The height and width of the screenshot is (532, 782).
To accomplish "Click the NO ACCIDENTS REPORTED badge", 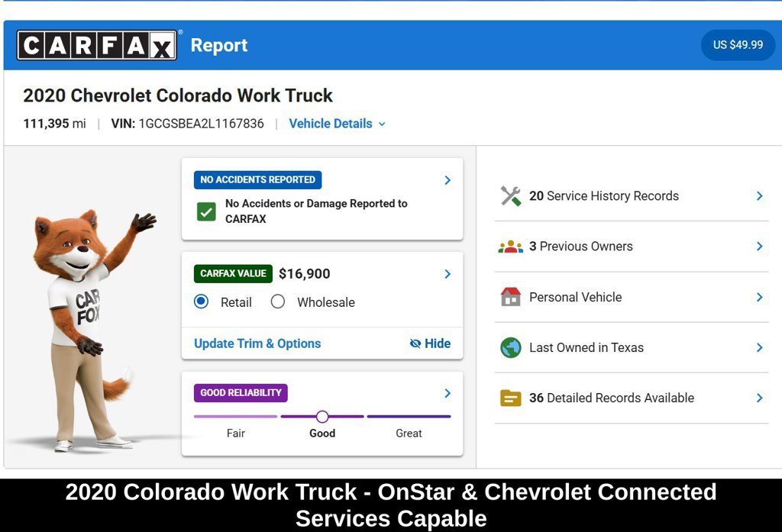I will 258,179.
